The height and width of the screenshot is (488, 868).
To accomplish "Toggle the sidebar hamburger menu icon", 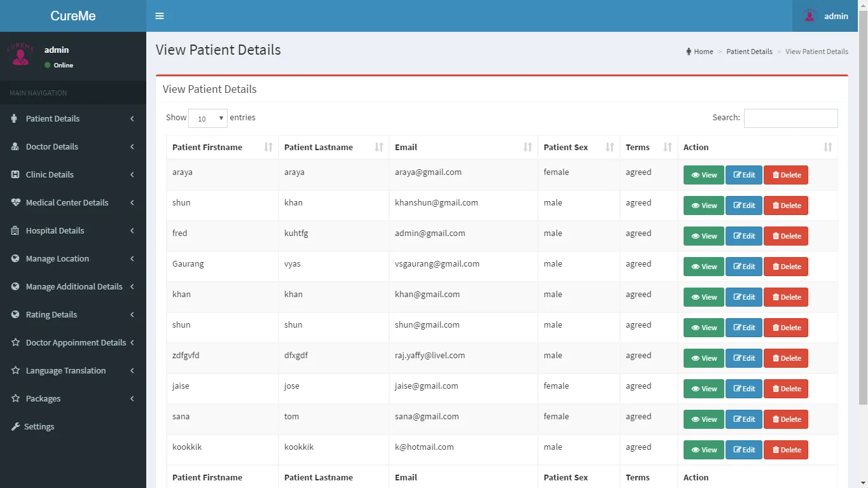I will [160, 16].
